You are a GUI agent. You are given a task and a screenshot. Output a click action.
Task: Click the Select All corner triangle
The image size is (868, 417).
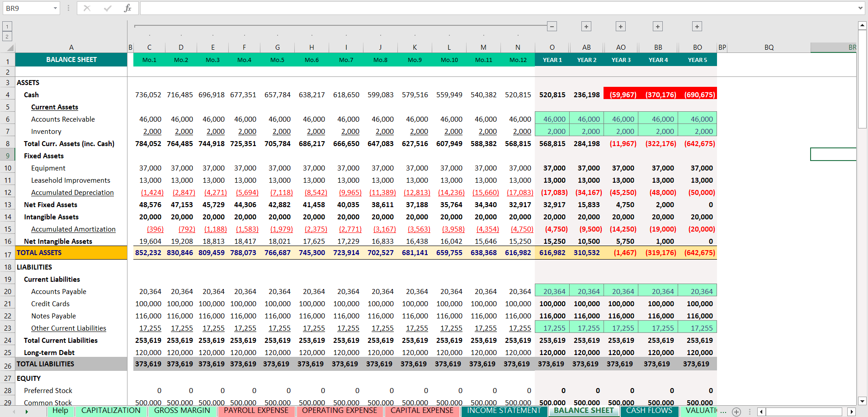click(9, 47)
